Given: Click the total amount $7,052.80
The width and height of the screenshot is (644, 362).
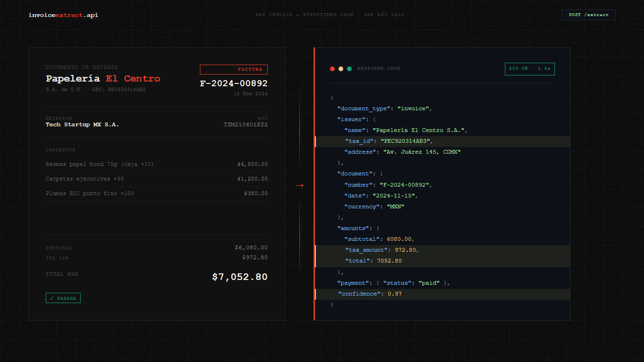Looking at the screenshot, I should click(239, 277).
